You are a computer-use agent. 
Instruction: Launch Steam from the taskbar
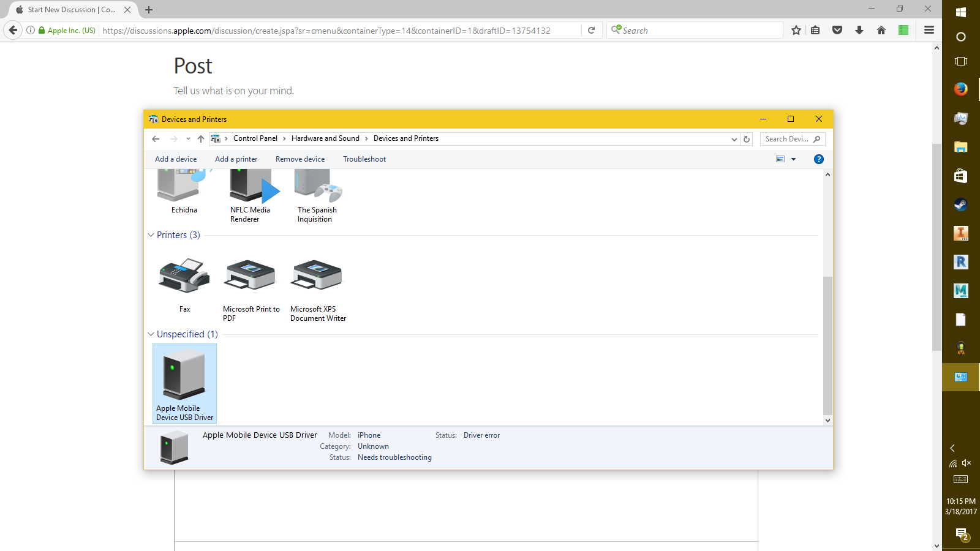961,204
